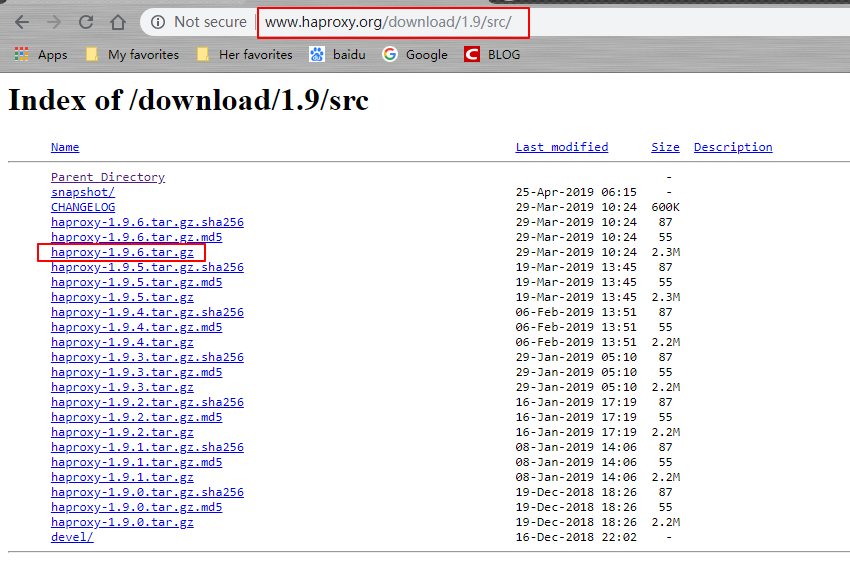Screen dimensions: 850x564
Task: Download haproxy-1.9.1.tar.gz.sha256
Action: (147, 447)
